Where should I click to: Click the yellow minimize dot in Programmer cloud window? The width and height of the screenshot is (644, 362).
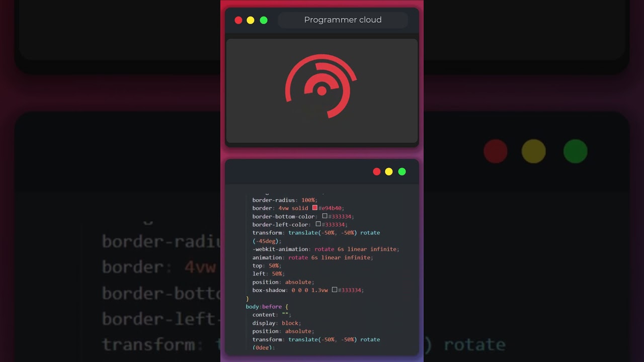(x=251, y=20)
